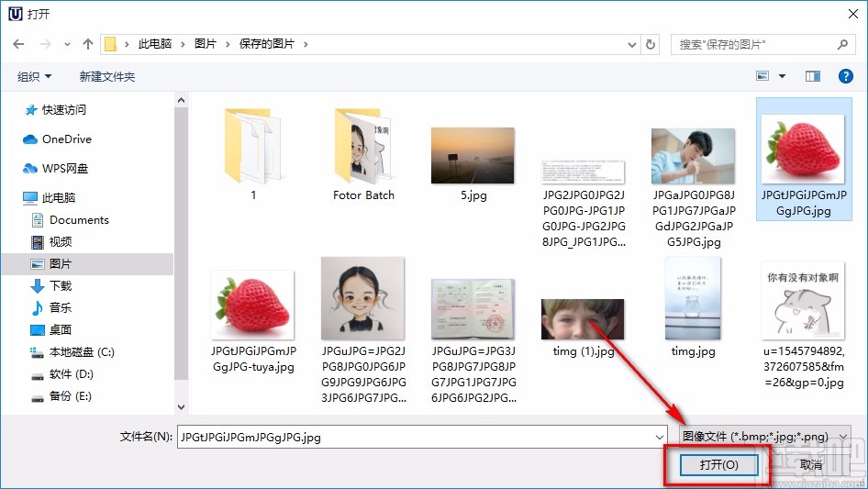Image resolution: width=868 pixels, height=489 pixels.
Task: Open the 组织 menu
Action: 34,76
